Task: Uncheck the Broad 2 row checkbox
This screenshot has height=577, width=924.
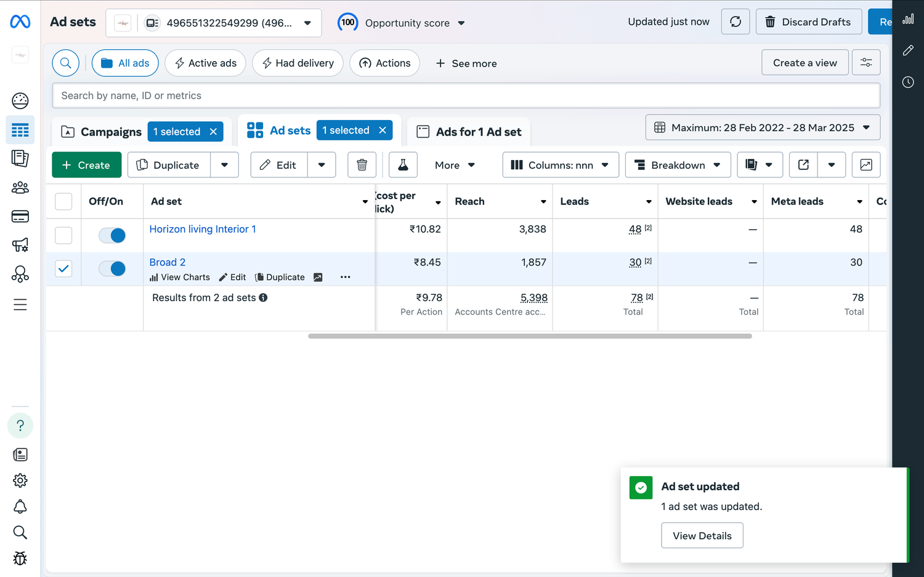Action: pyautogui.click(x=63, y=268)
